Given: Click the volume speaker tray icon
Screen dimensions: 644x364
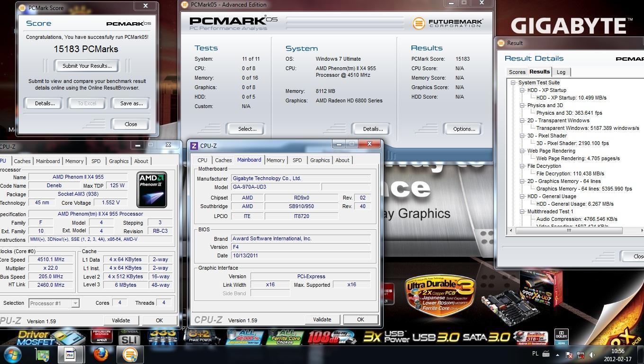Looking at the screenshot, I should coord(592,355).
